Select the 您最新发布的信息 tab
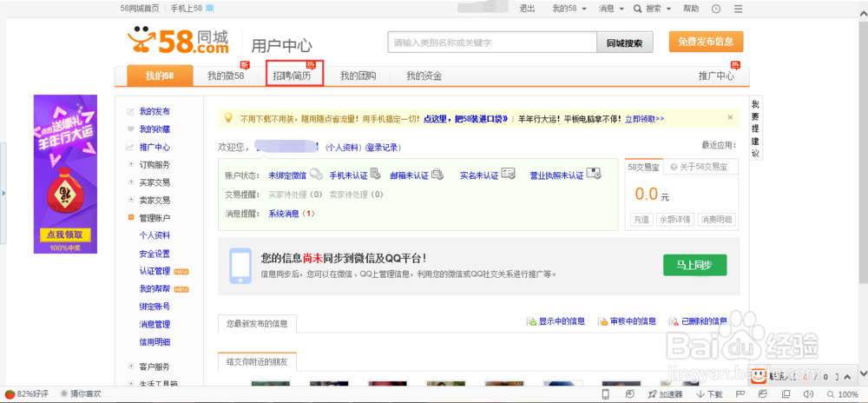This screenshot has height=403, width=868. click(257, 324)
